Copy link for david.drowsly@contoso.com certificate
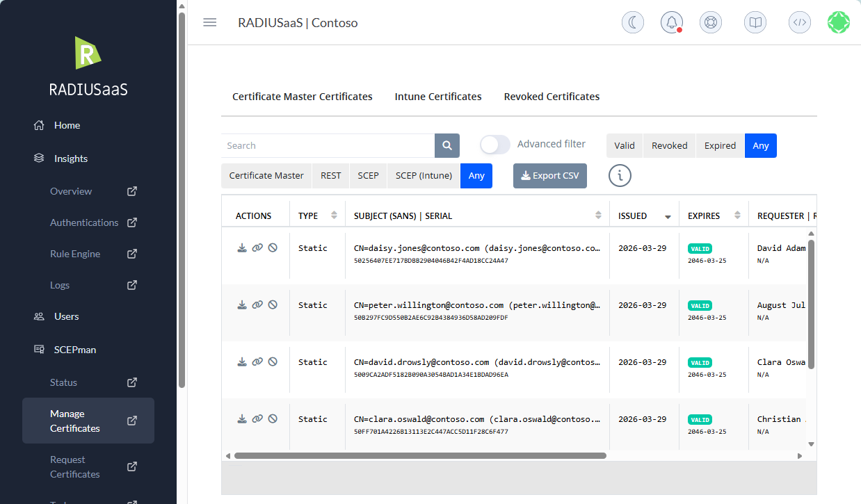Viewport: 861px width, 504px height. click(257, 361)
